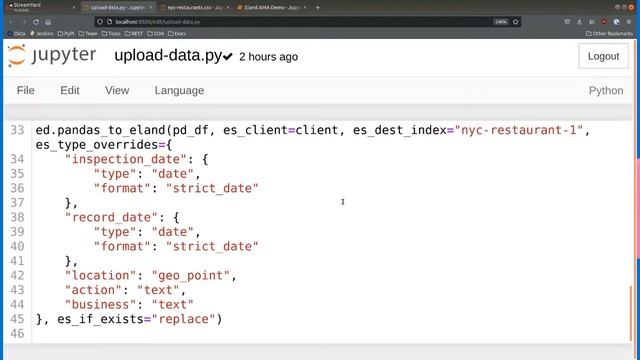Open the File menu

click(25, 90)
